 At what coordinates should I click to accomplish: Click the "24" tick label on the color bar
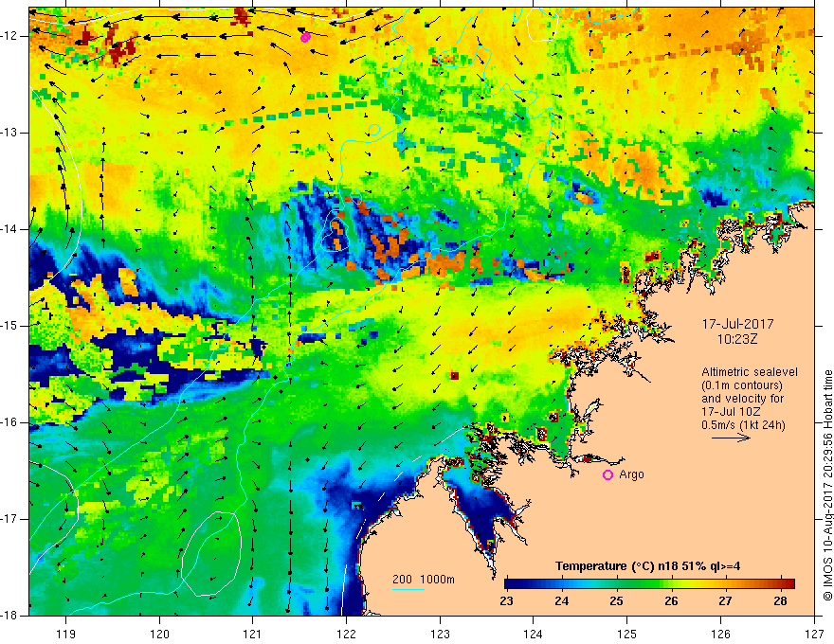(562, 601)
